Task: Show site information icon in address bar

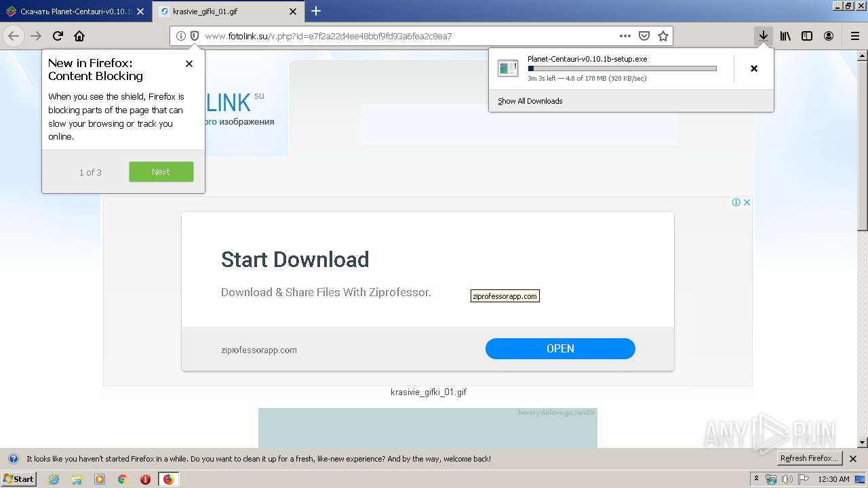Action: point(180,36)
